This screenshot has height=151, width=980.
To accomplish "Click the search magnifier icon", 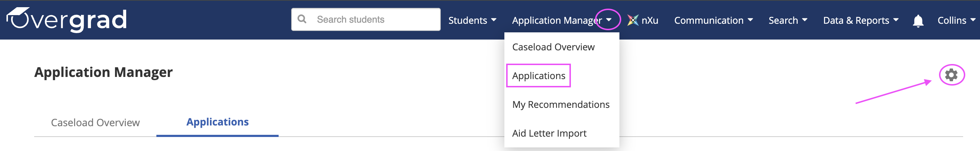I will pos(302,19).
